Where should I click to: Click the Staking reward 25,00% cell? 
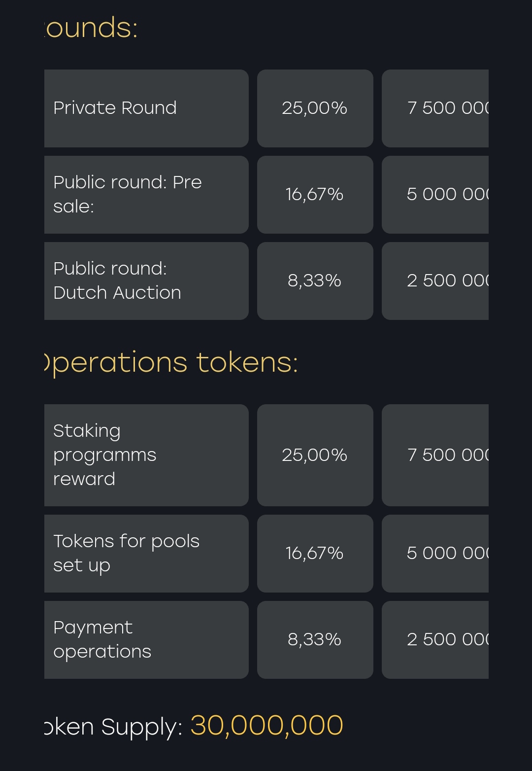[315, 455]
